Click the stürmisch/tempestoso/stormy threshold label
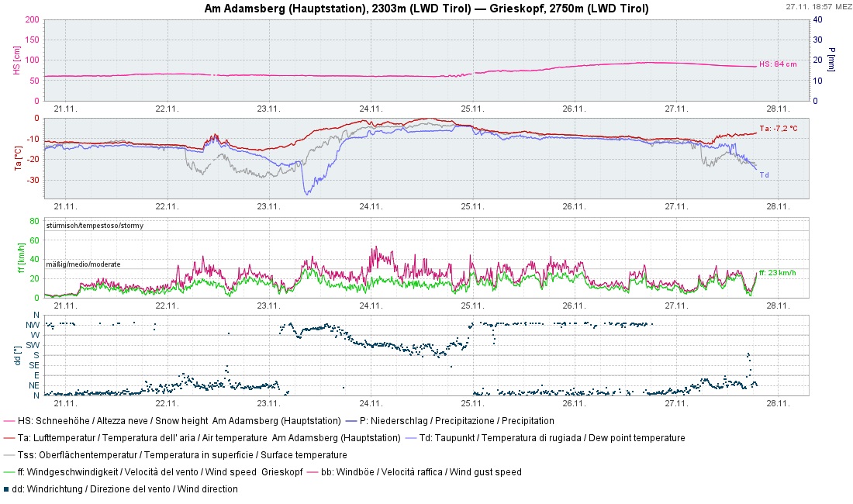Viewport: 853px width, 504px height. (x=95, y=226)
